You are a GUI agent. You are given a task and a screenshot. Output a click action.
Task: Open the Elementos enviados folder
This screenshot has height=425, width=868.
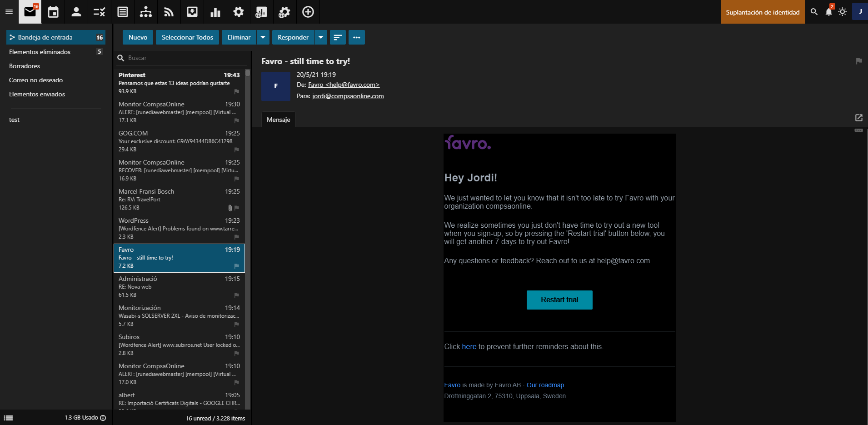click(x=56, y=94)
